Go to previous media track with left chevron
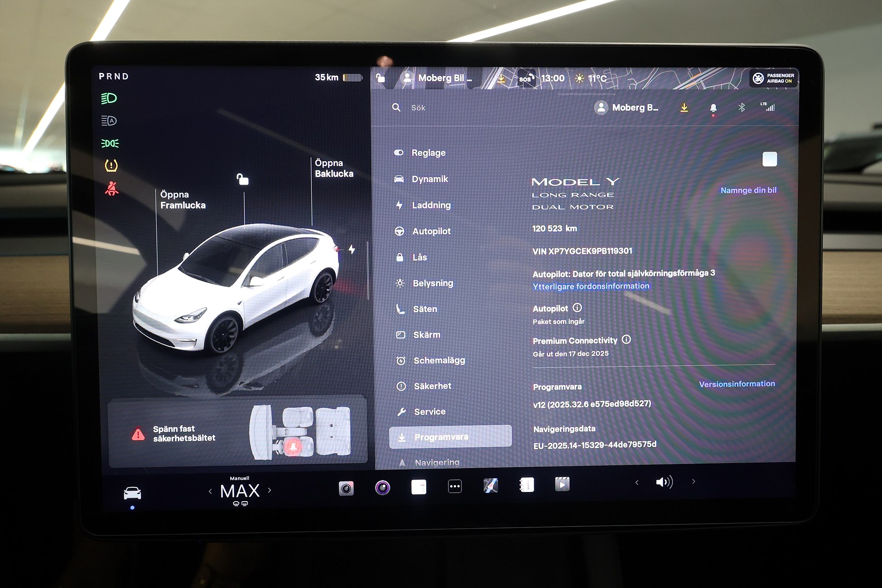 coord(636,482)
